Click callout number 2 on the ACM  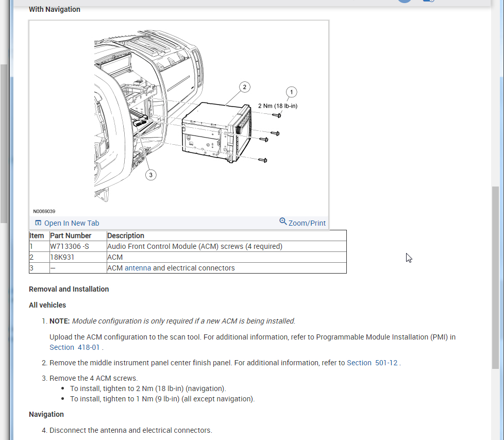tap(244, 87)
